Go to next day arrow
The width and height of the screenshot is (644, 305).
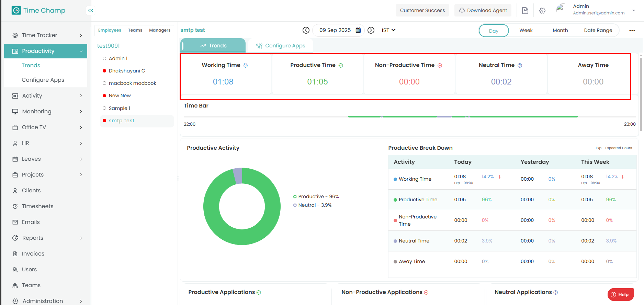(x=371, y=30)
